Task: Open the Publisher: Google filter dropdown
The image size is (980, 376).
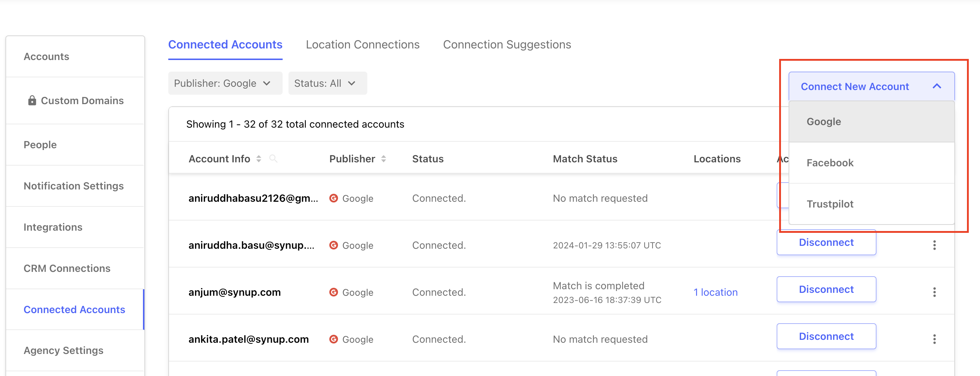Action: click(x=225, y=83)
